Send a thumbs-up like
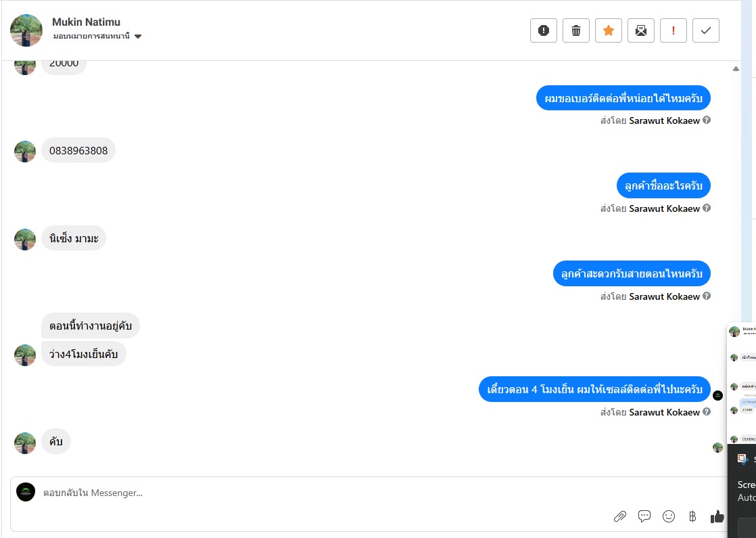Viewport: 756px width, 538px height. (x=717, y=516)
